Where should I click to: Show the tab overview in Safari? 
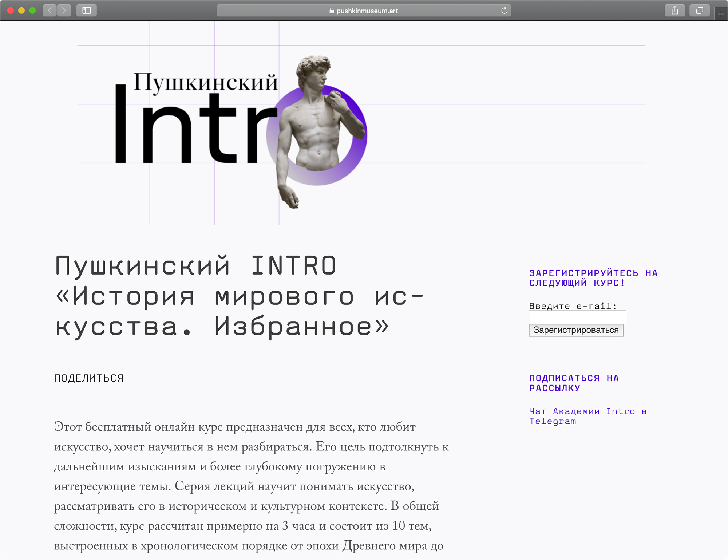click(x=699, y=11)
